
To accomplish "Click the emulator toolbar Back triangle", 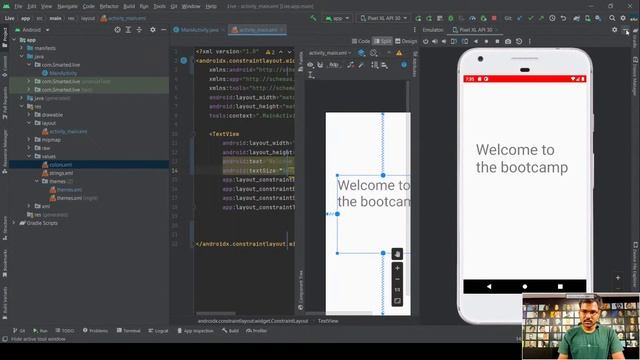I will [x=476, y=41].
